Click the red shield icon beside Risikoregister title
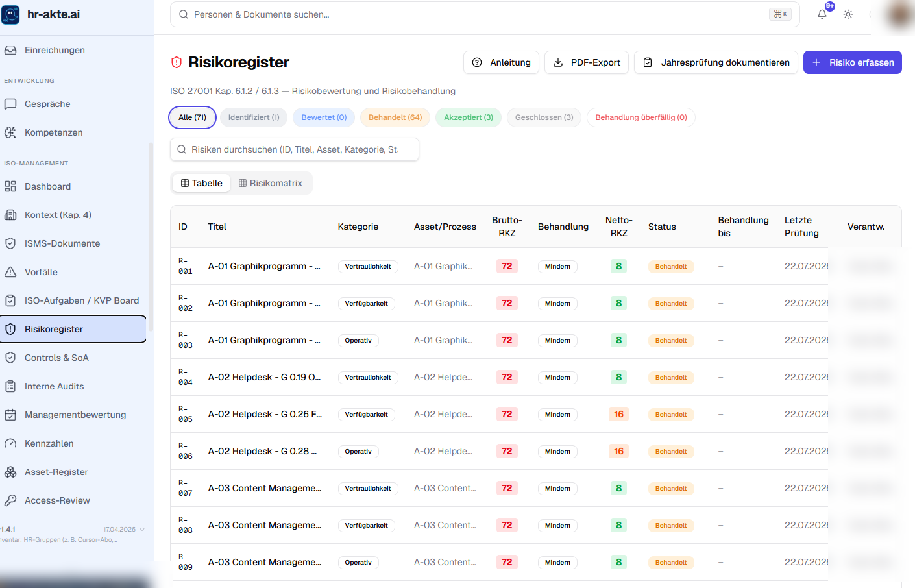Viewport: 915px width, 588px height. (x=177, y=62)
